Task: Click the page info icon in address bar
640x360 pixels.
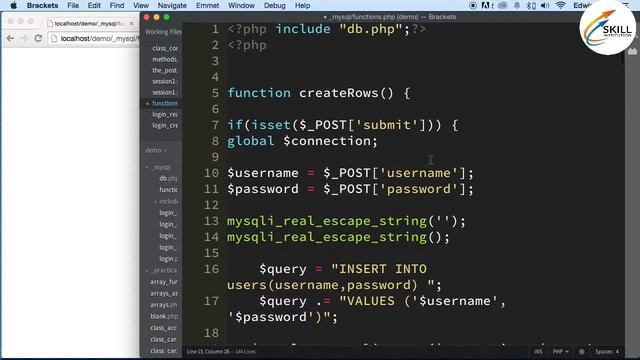Action: click(x=54, y=38)
